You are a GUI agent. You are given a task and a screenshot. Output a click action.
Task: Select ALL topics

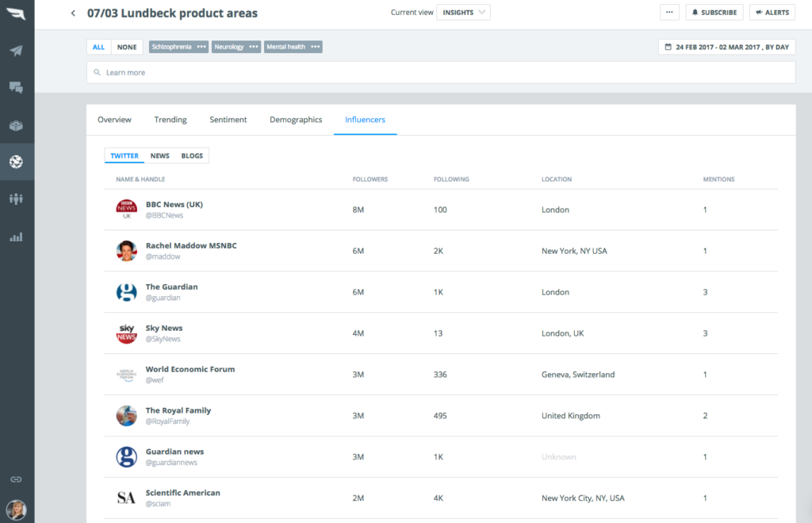[98, 47]
